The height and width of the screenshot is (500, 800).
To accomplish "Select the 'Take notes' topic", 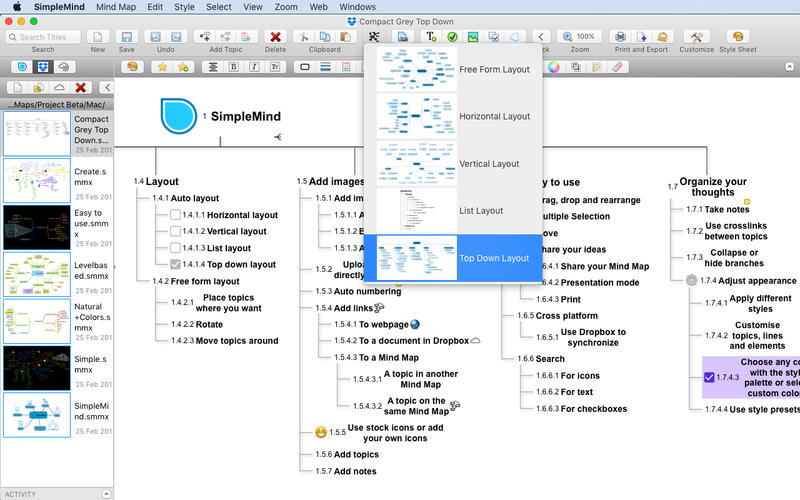I will (727, 209).
